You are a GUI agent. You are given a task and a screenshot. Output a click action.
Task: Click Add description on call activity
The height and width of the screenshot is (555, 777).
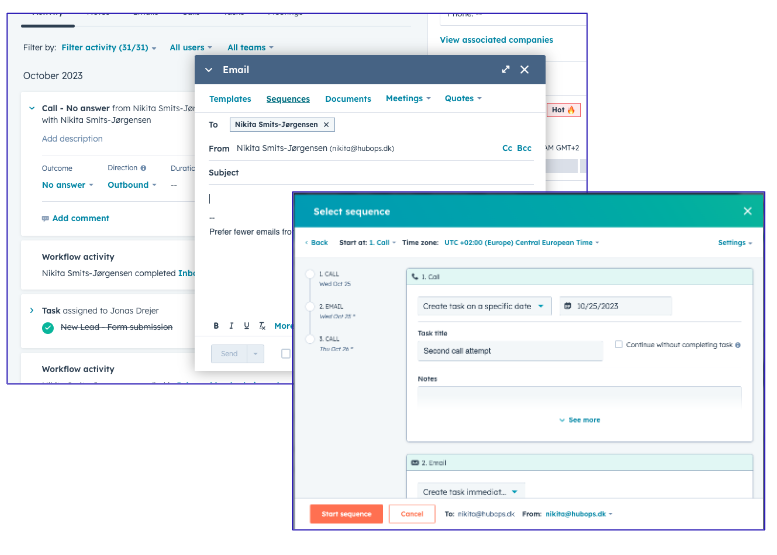pos(72,139)
